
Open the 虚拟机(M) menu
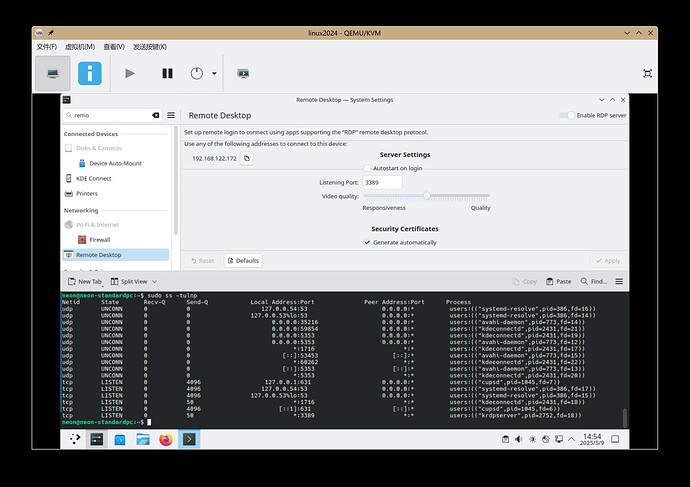coord(80,47)
